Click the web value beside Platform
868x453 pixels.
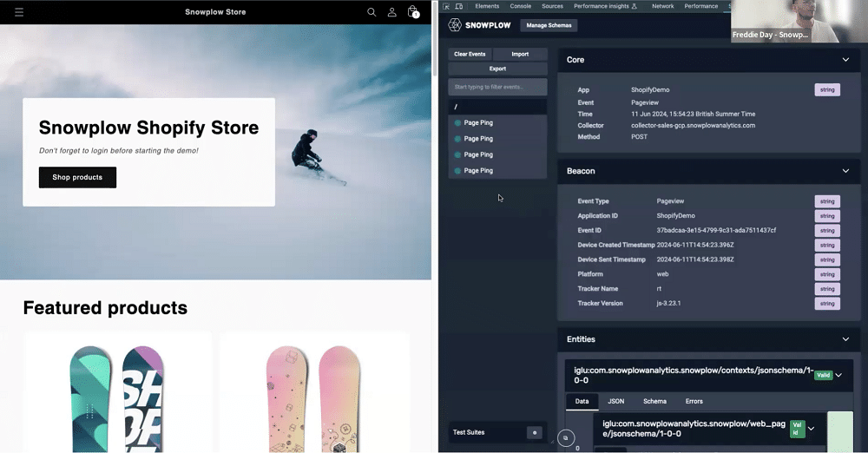(662, 274)
